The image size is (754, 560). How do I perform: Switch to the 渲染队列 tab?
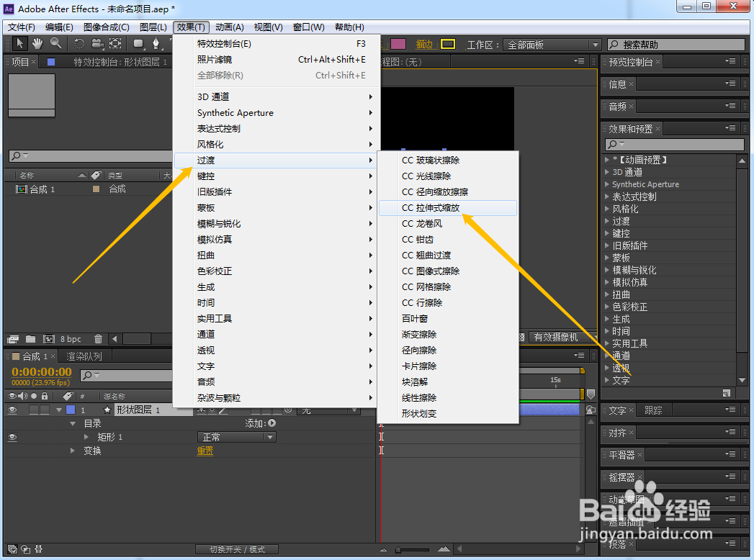tap(84, 356)
